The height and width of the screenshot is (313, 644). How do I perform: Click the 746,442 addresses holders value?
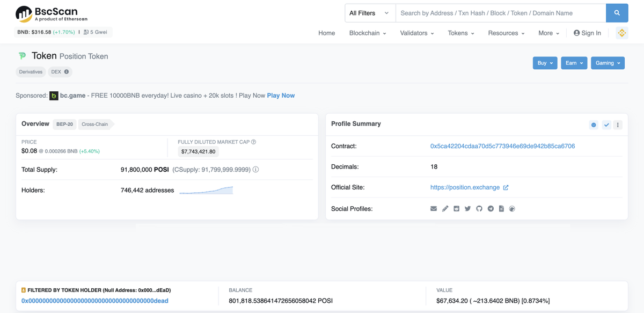coord(147,190)
